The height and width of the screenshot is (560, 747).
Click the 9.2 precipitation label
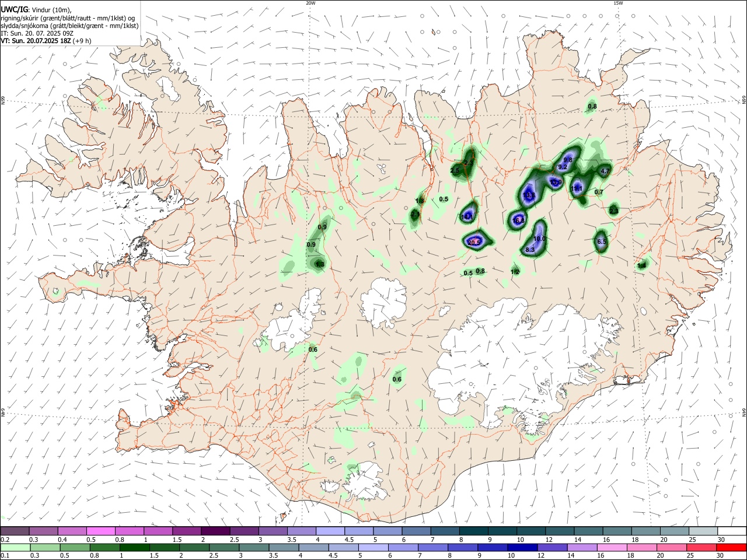[x=563, y=167]
